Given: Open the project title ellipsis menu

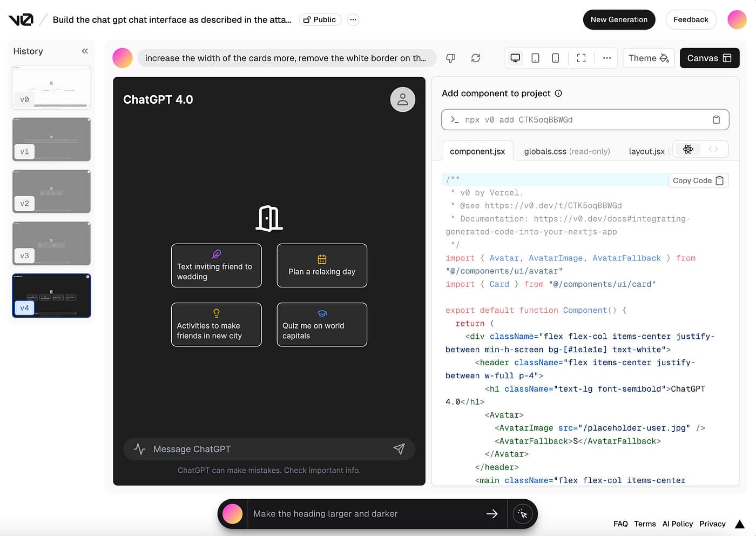Looking at the screenshot, I should pyautogui.click(x=353, y=20).
